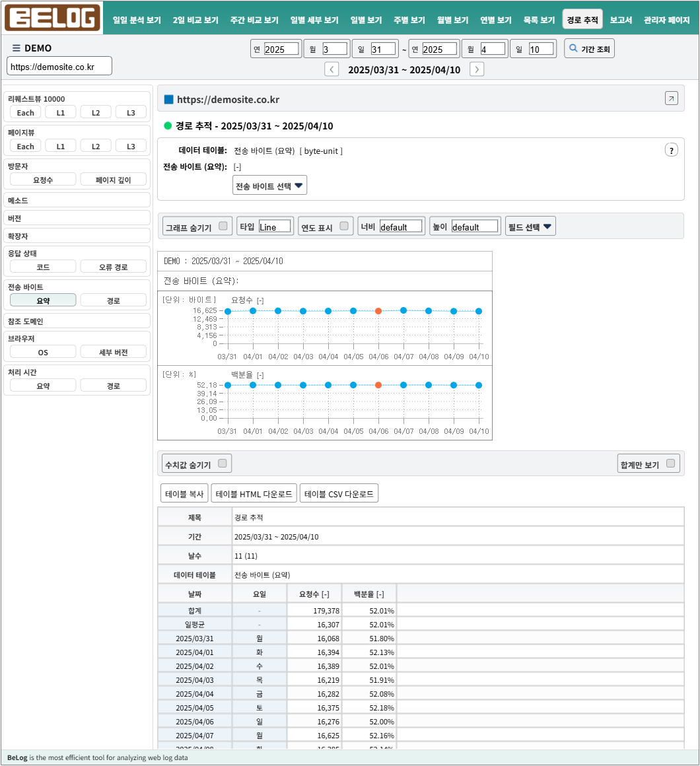
Task: Enable the 연도 표시 checkbox
Action: coord(344,226)
